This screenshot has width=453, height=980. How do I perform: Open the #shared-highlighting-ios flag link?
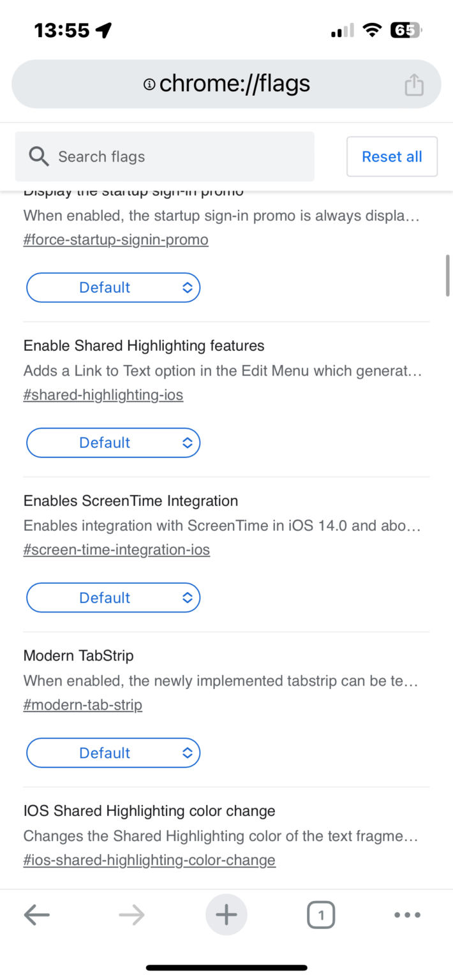coord(103,394)
